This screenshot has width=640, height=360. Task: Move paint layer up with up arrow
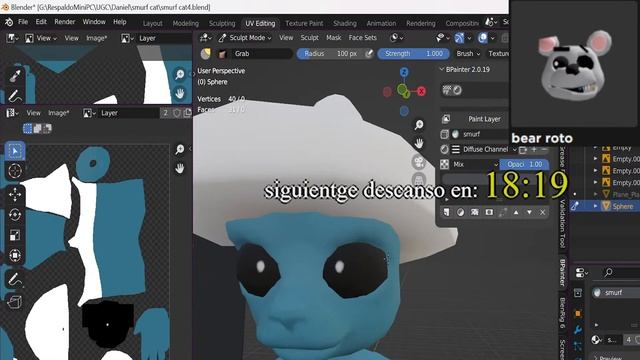pyautogui.click(x=516, y=212)
